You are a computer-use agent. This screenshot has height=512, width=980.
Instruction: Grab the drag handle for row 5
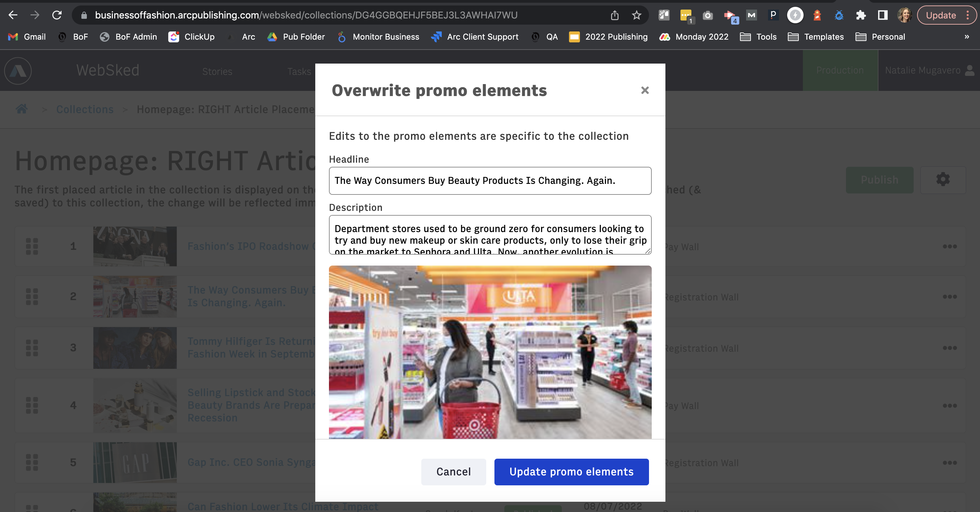pyautogui.click(x=32, y=462)
